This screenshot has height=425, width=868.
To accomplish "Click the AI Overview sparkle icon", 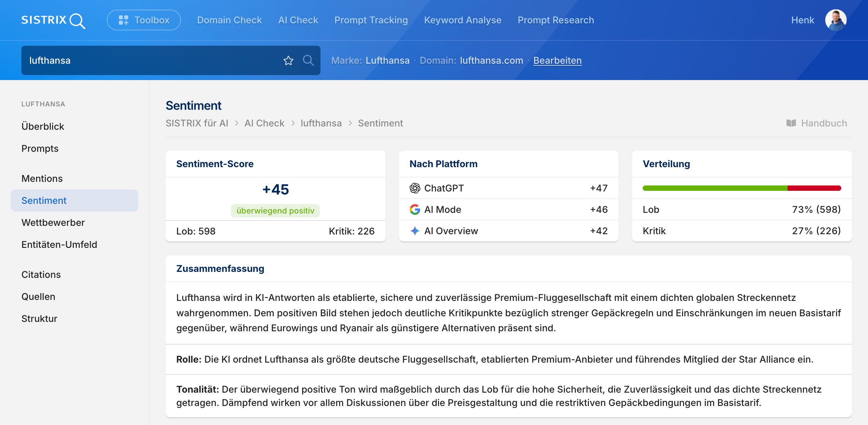I will click(x=414, y=231).
